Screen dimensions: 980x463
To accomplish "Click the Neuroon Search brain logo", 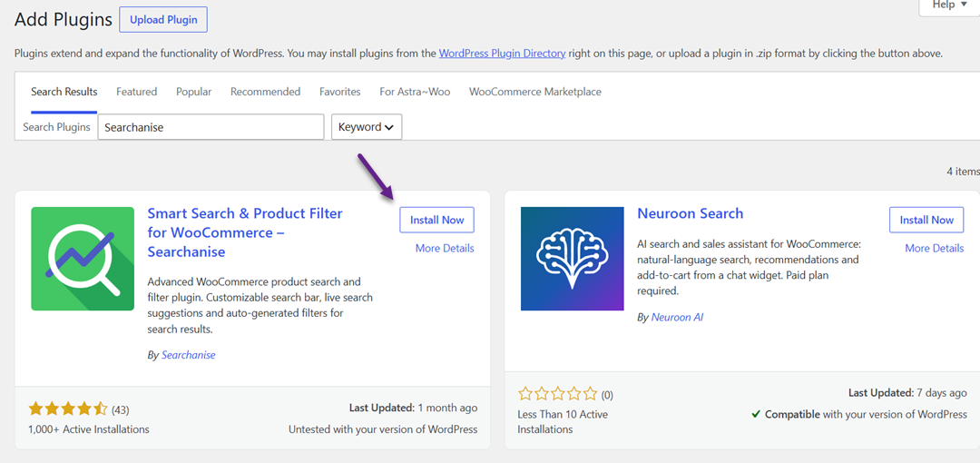I will tap(572, 259).
